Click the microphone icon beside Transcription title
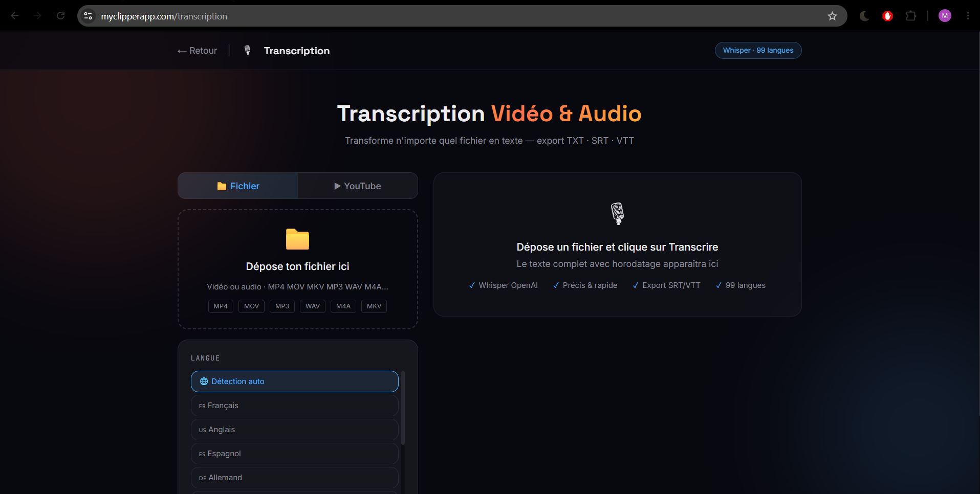Viewport: 980px width, 494px height. [248, 50]
